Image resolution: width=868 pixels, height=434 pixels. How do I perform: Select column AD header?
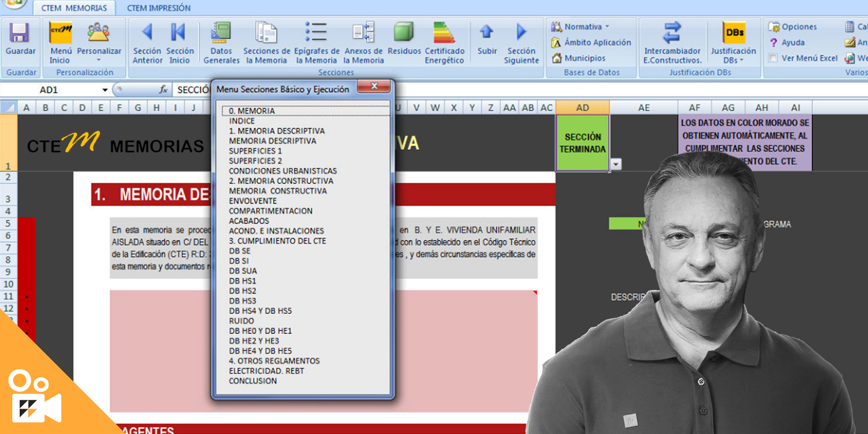[582, 108]
